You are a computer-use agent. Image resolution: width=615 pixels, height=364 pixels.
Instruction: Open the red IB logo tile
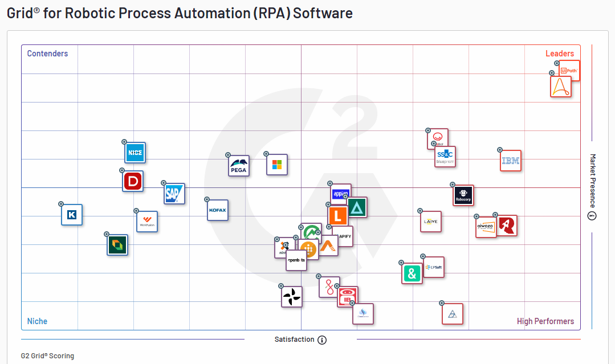coord(348,297)
